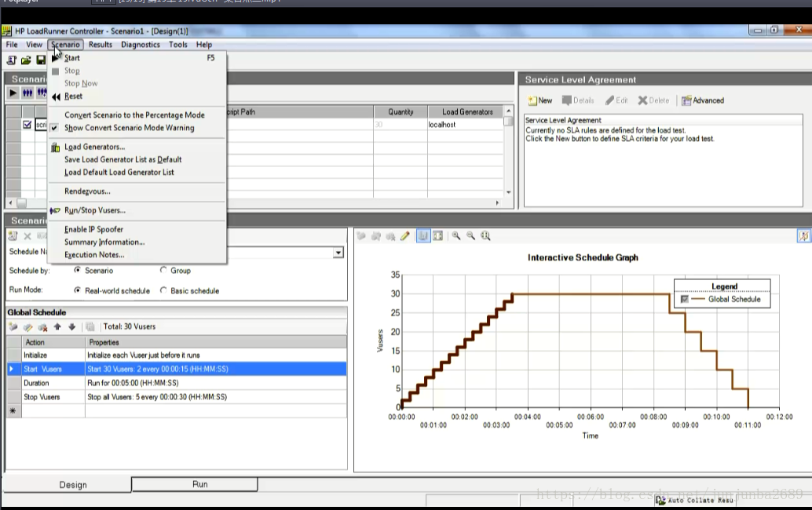Click the Quantity column header
The width and height of the screenshot is (812, 510).
click(x=401, y=111)
